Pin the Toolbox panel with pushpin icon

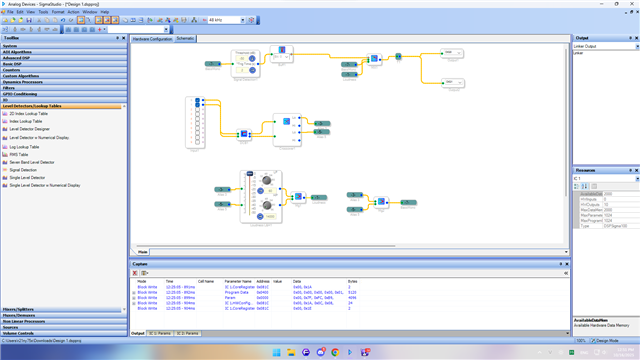click(x=118, y=38)
